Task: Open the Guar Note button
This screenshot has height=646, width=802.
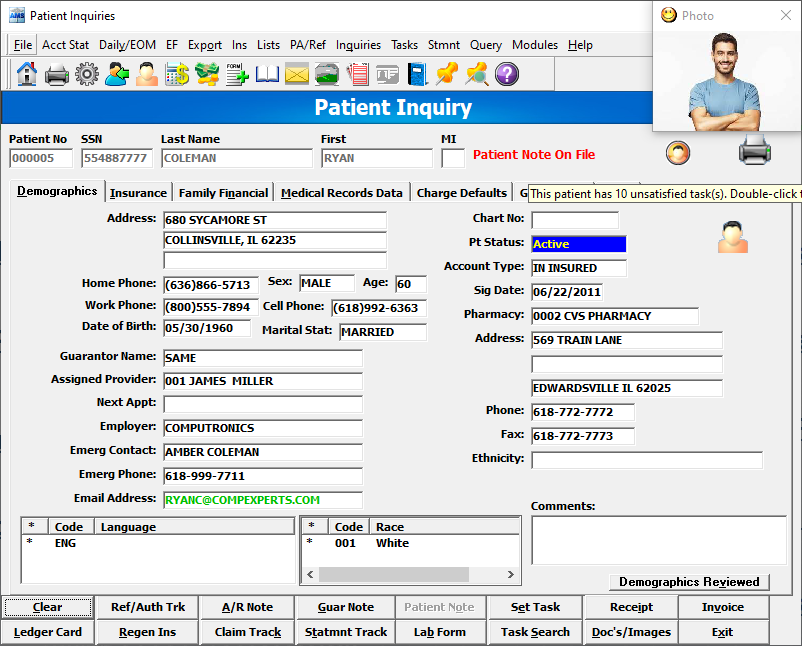Action: click(346, 607)
